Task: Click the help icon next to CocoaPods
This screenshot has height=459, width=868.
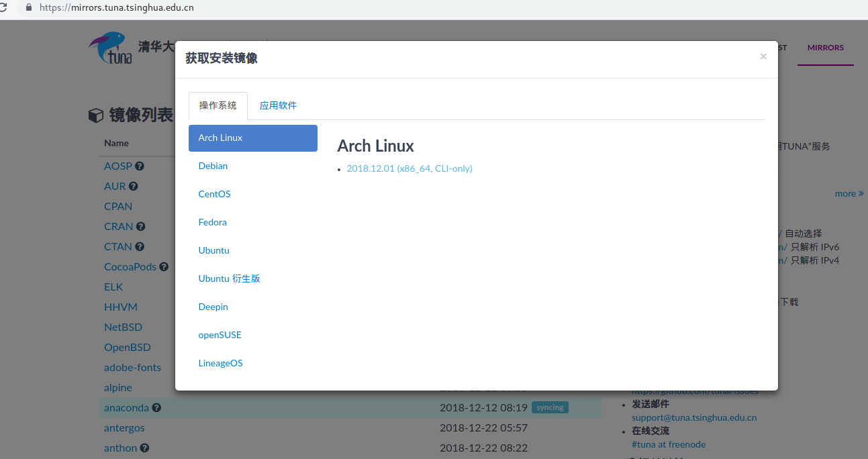Action: point(164,266)
